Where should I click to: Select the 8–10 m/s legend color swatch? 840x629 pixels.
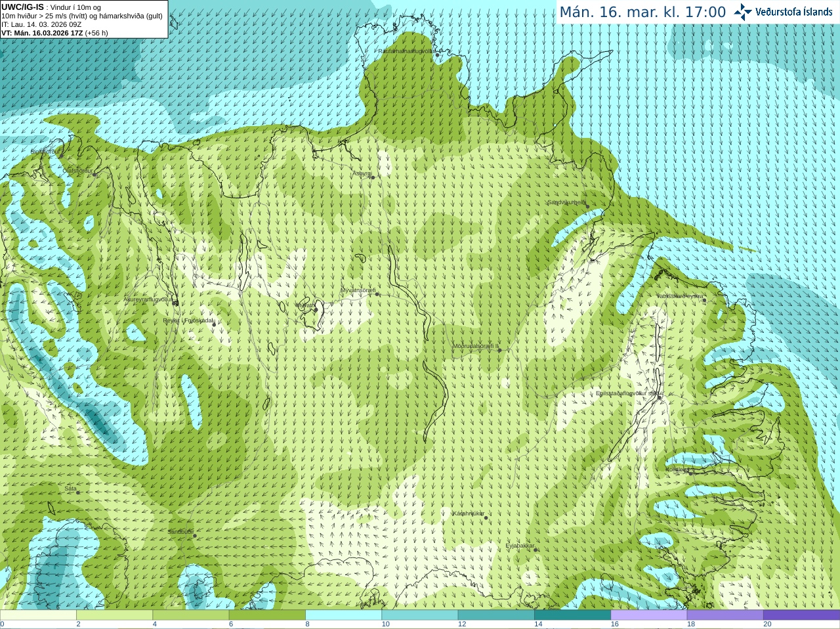[x=343, y=615]
